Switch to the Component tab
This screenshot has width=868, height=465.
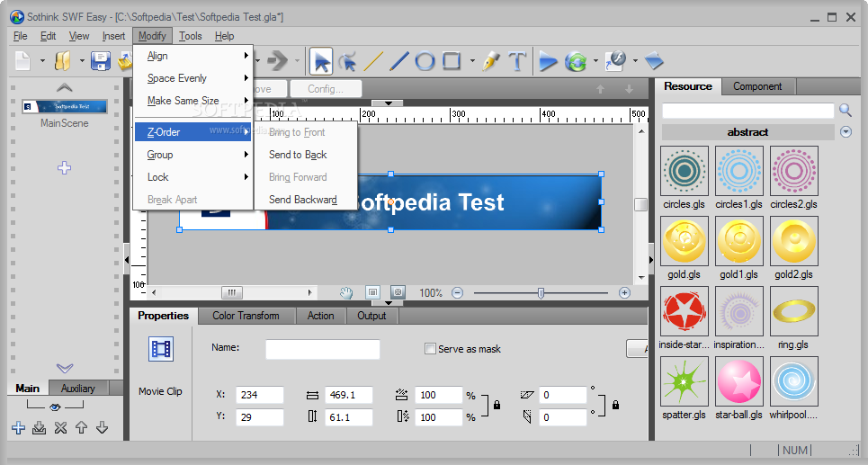tap(757, 86)
